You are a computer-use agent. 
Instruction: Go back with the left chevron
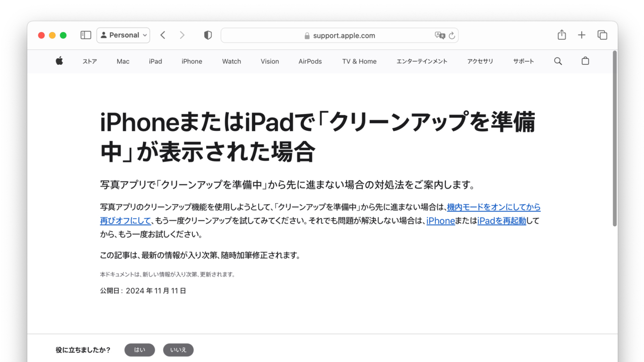click(x=163, y=35)
